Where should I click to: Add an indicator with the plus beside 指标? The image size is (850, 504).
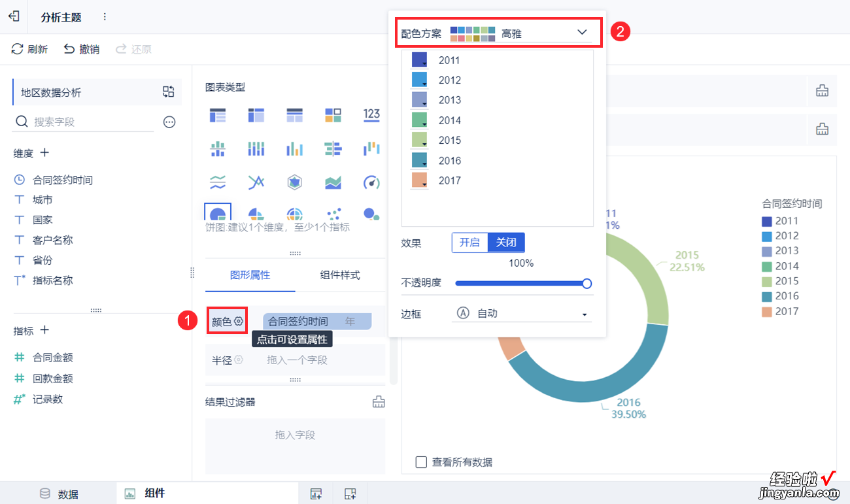click(44, 331)
